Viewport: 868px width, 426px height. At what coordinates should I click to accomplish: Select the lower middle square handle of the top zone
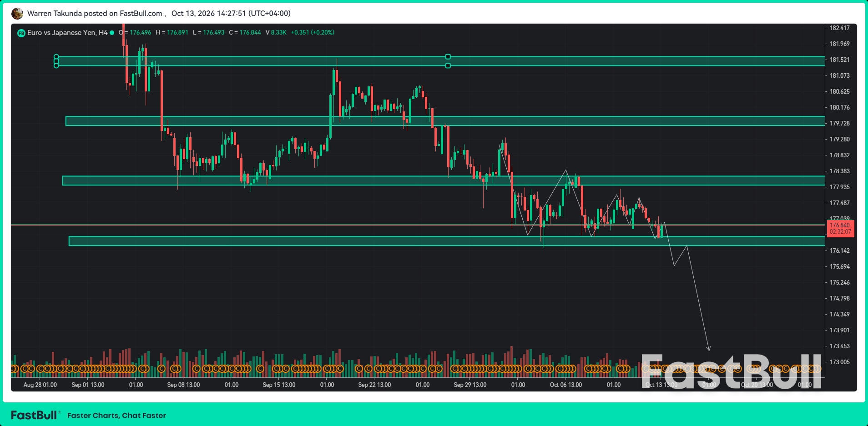point(448,66)
